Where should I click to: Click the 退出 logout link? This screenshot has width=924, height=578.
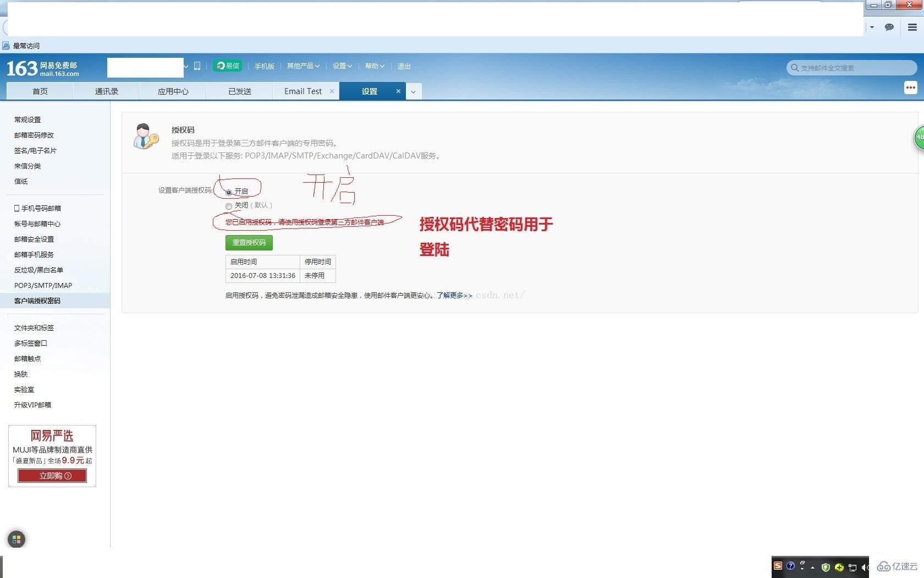404,66
